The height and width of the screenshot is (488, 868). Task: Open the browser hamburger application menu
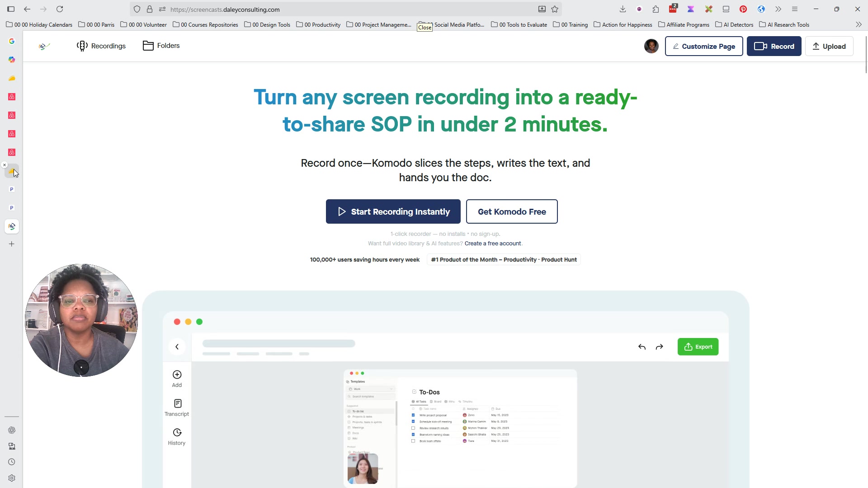click(795, 9)
